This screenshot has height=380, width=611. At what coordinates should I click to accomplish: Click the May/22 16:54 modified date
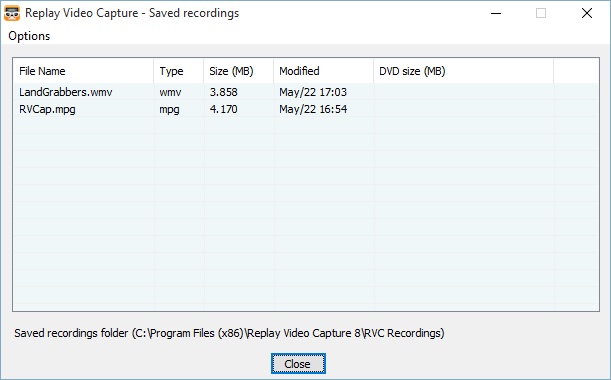coord(313,109)
